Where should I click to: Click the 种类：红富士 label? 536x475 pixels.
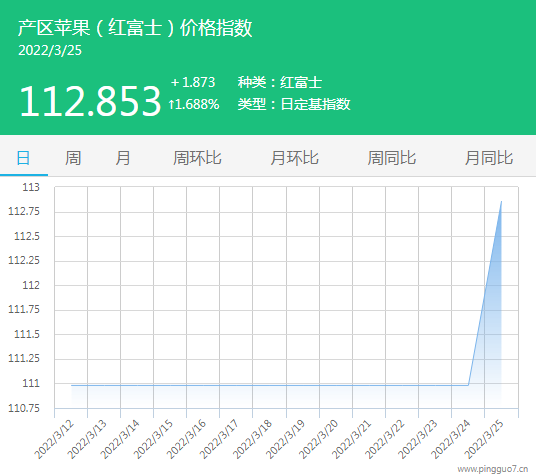pyautogui.click(x=280, y=82)
